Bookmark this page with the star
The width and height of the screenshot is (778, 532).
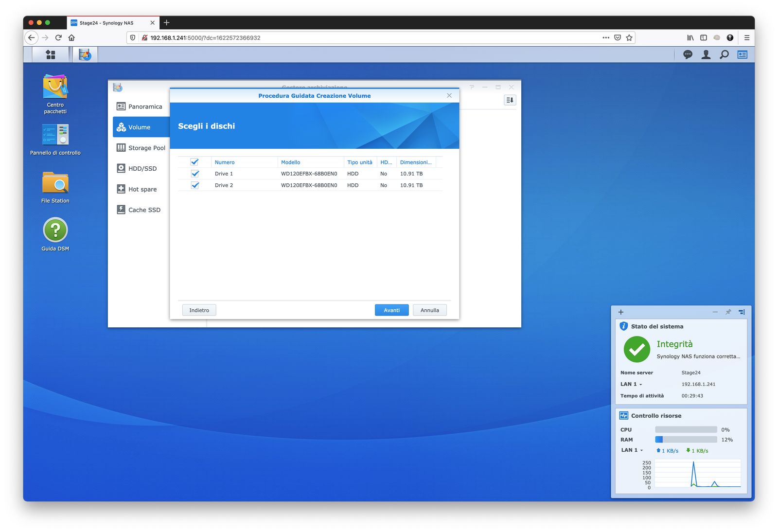[x=629, y=37]
